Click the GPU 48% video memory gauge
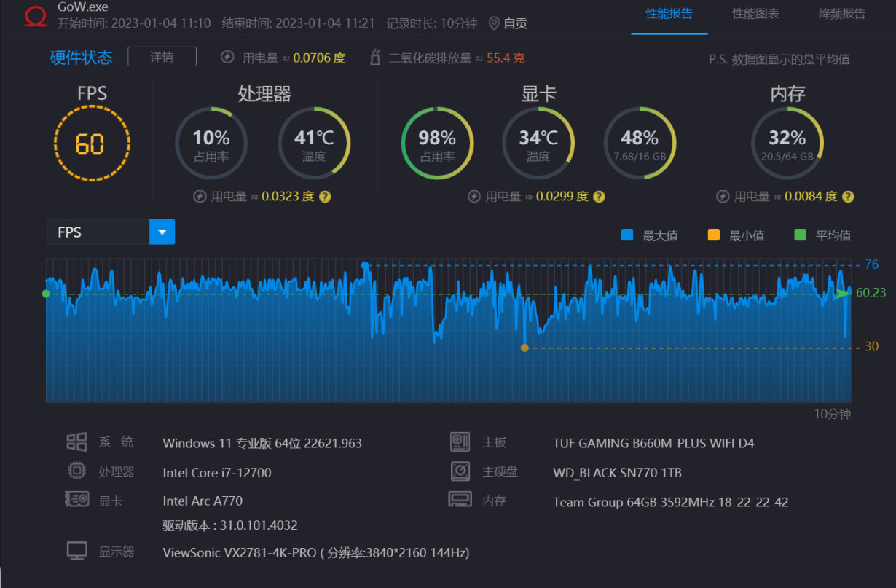The width and height of the screenshot is (896, 588). pos(640,144)
